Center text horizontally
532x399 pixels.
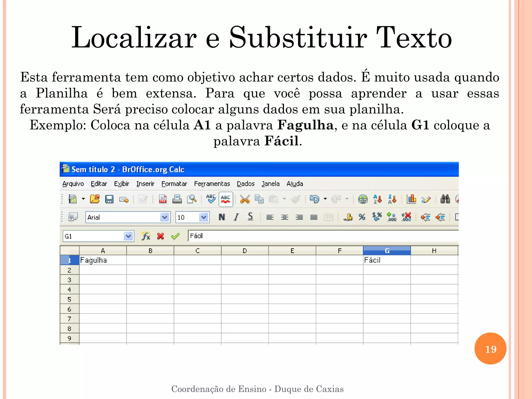[x=285, y=217]
